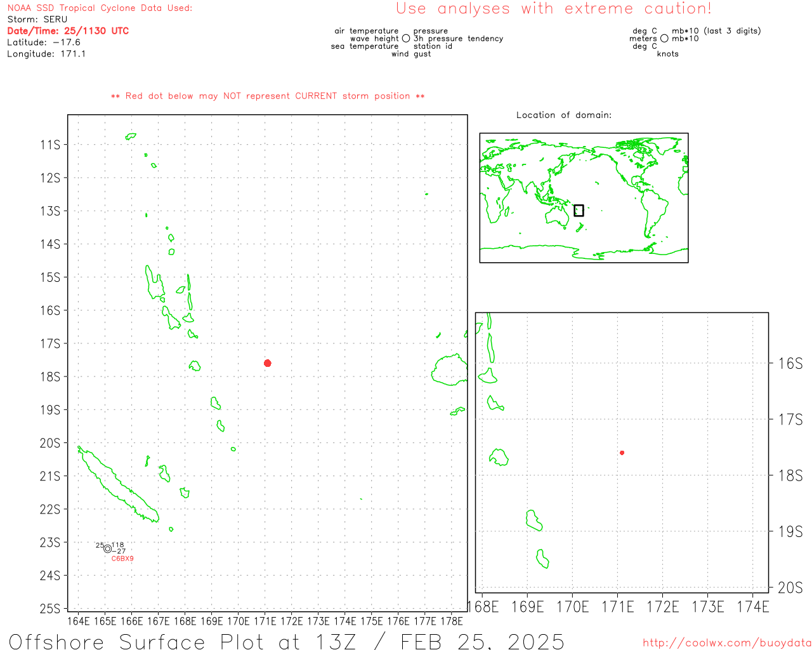The height and width of the screenshot is (650, 812).
Task: Click the 171E longitude label on main map
Action: [x=265, y=621]
